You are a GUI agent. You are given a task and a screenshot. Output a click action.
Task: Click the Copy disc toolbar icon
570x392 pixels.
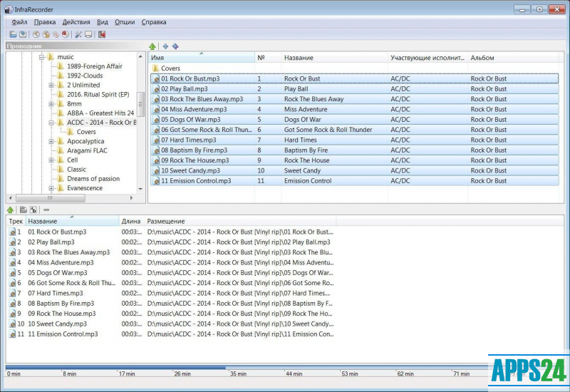coord(56,34)
